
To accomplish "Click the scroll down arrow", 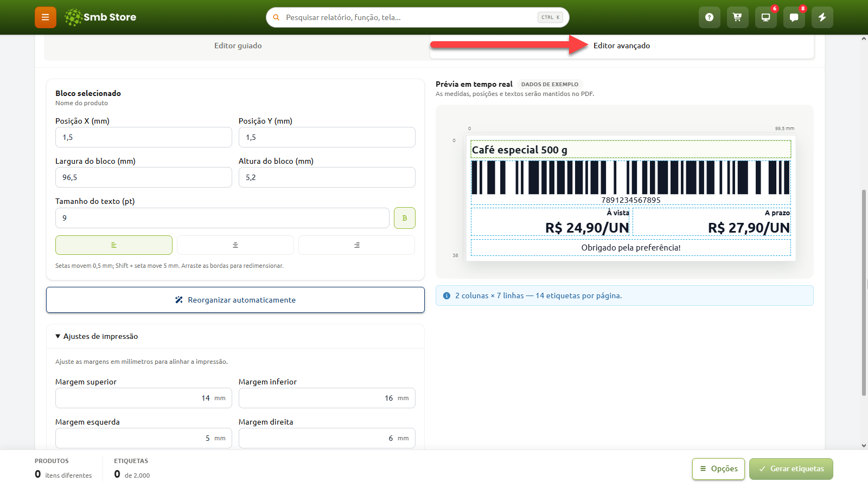I will tap(864, 446).
